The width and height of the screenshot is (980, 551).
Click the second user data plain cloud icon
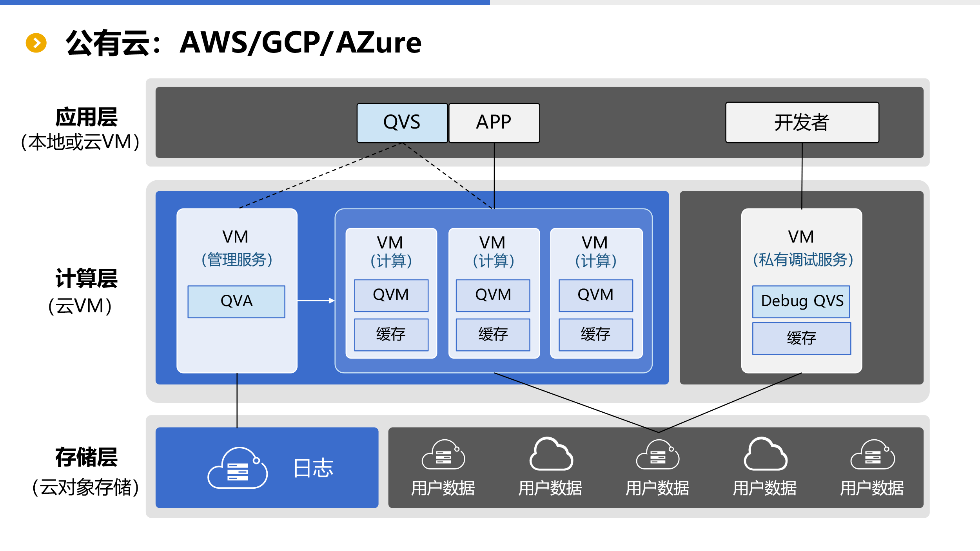click(551, 454)
